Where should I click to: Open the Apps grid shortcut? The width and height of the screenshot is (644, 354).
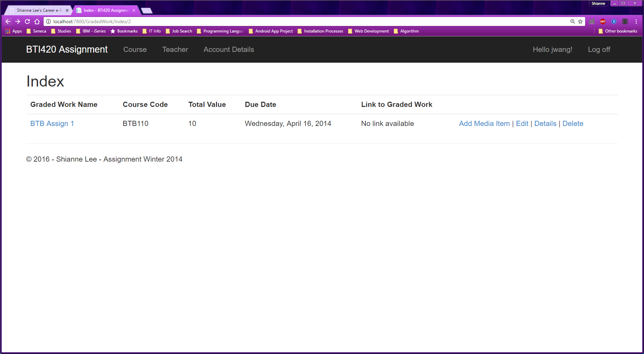[x=13, y=31]
